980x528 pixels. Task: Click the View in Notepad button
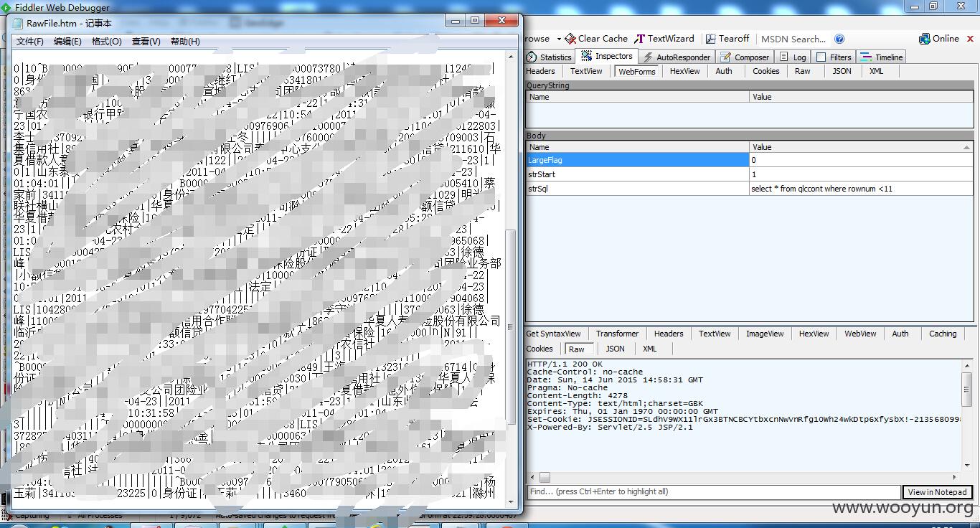(938, 492)
